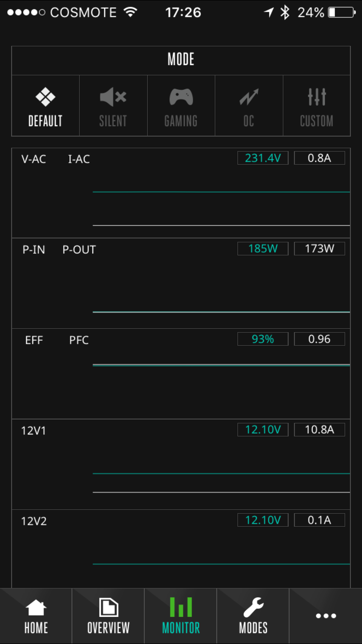Tap the 10.8A reading for 12V1
Screen dimensions: 362x644
pos(320,429)
